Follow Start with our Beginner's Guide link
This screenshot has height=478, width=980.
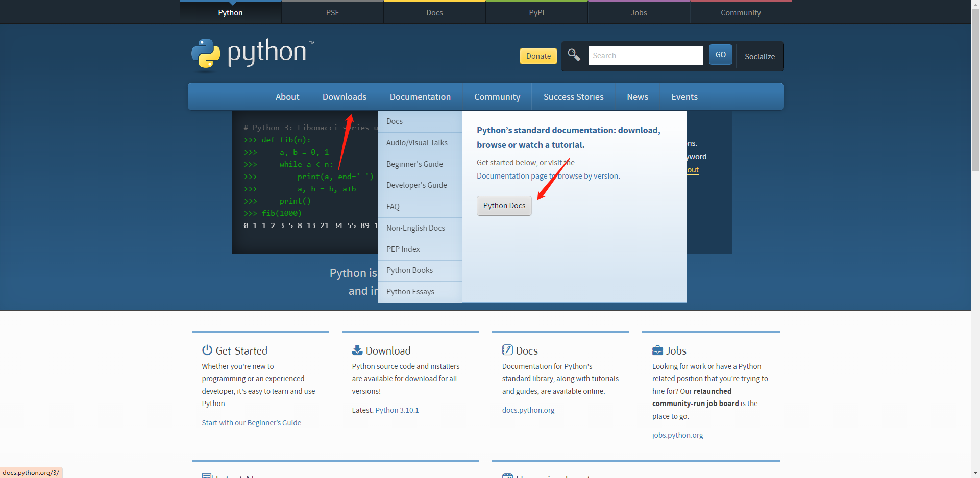tap(251, 423)
